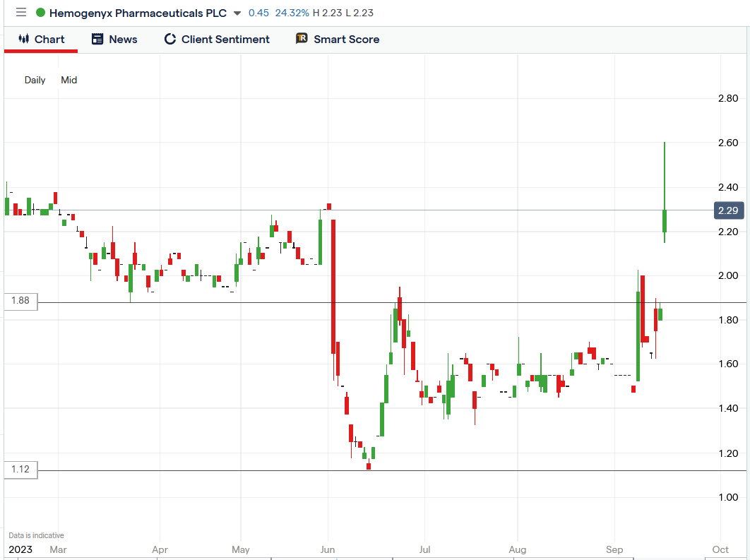
Task: Click the 2.80 price axis label
Action: 728,99
